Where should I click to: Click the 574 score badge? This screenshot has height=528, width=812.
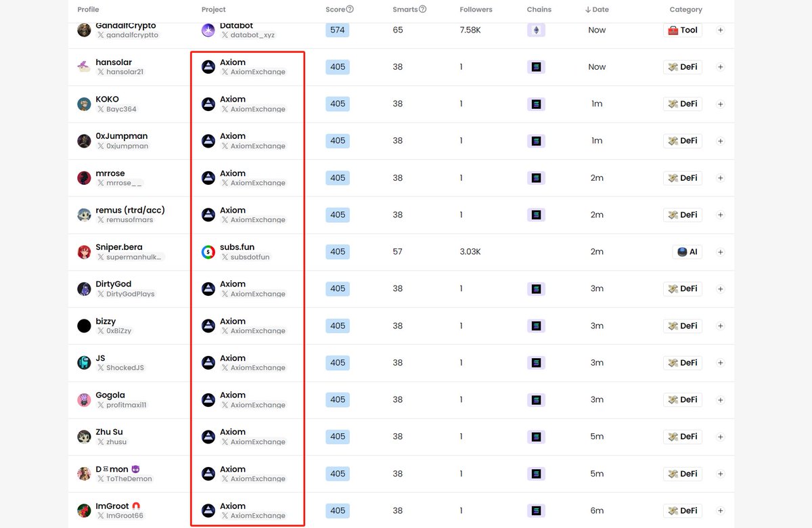coord(338,30)
